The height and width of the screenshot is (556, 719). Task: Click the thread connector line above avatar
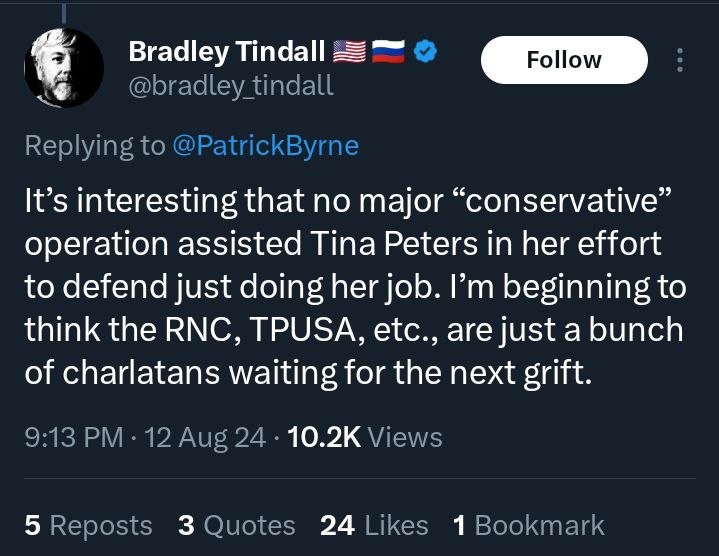[x=64, y=10]
